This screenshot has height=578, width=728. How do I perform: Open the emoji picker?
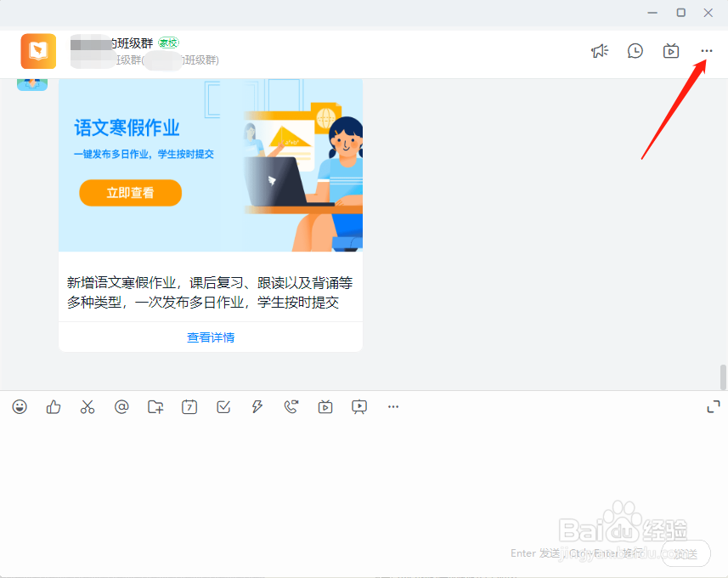tap(20, 407)
